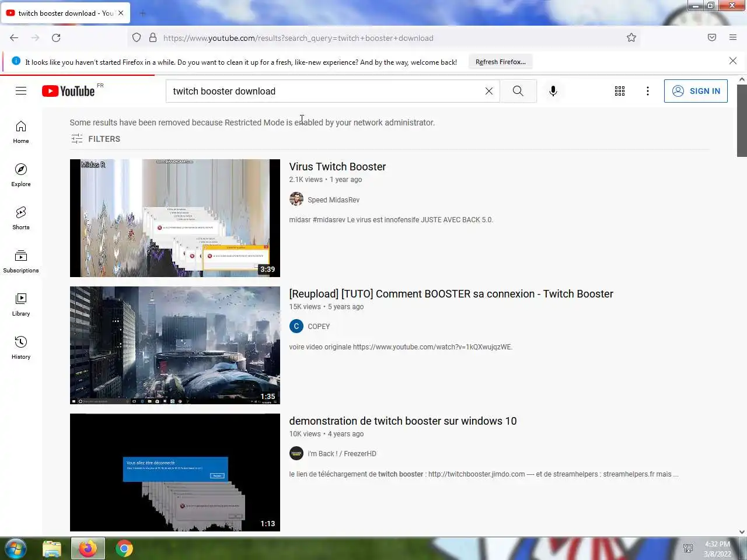Viewport: 747px width, 560px height.
Task: Expand the FILTERS options
Action: click(x=96, y=139)
